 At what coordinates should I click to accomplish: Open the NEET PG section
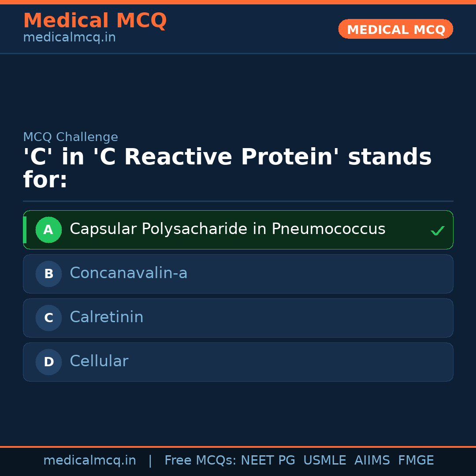[268, 460]
